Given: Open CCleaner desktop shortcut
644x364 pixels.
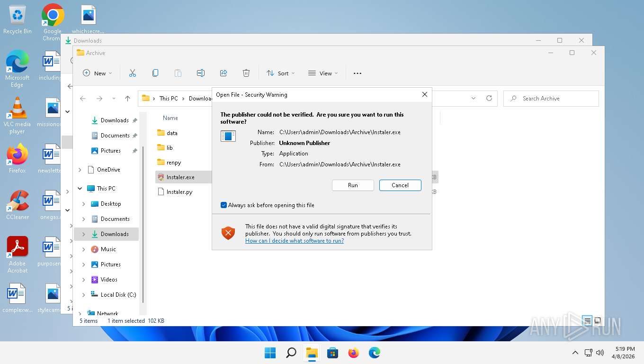Looking at the screenshot, I should click(18, 205).
